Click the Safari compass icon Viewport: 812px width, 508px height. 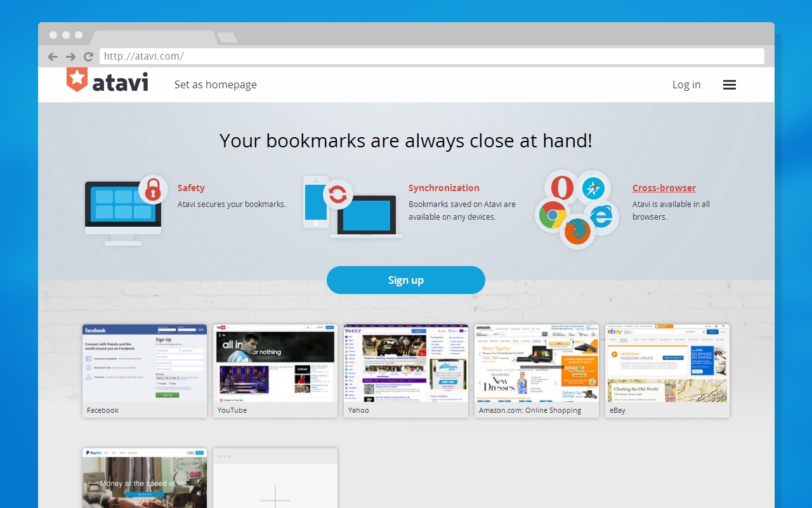click(x=594, y=189)
